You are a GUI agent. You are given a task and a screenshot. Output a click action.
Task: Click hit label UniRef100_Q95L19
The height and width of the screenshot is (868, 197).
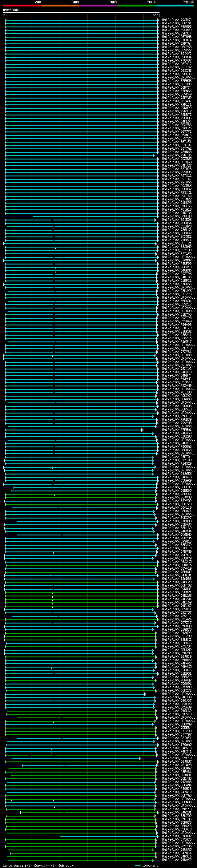point(177,758)
